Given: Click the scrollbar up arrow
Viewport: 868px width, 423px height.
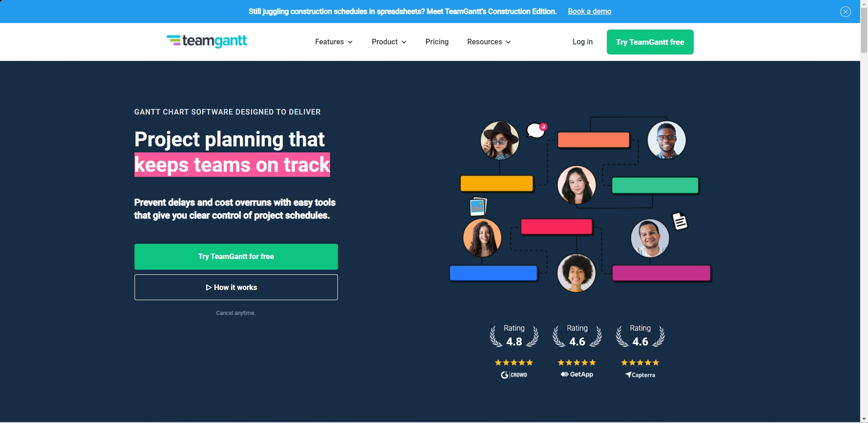Looking at the screenshot, I should point(864,4).
